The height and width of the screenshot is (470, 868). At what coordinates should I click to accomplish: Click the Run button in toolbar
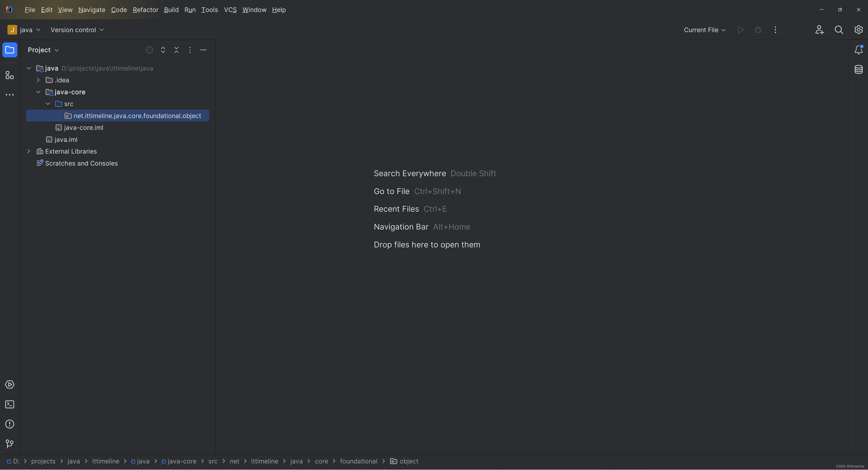[741, 30]
